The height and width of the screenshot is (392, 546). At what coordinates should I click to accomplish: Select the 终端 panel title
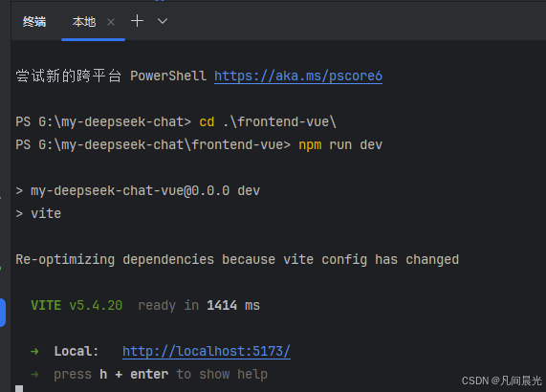(x=34, y=22)
